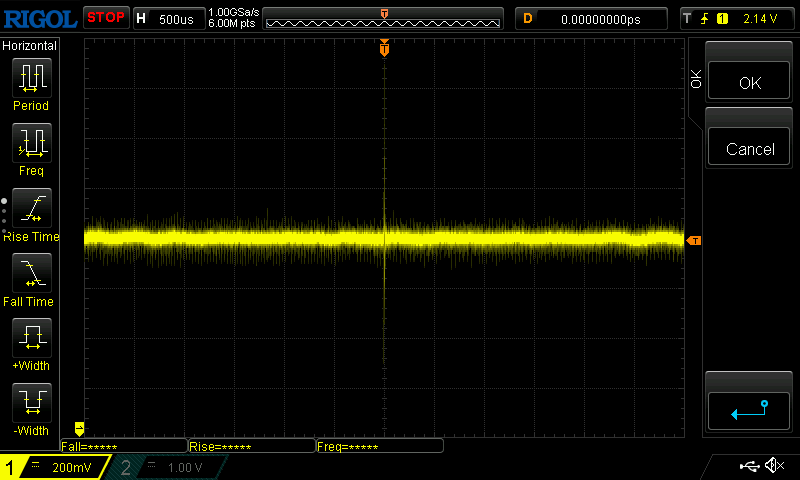Image resolution: width=800 pixels, height=480 pixels.
Task: Select the -Width measurement icon
Action: point(32,402)
